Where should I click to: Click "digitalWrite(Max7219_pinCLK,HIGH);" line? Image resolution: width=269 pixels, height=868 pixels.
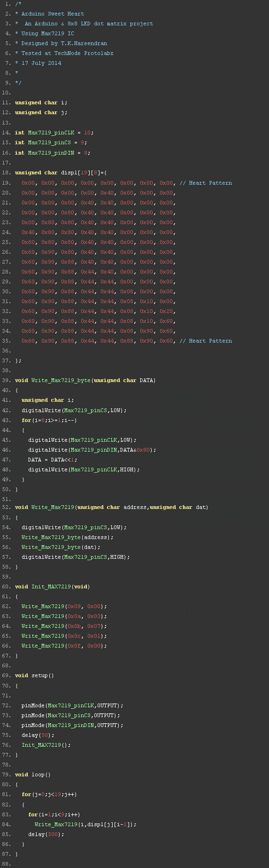pyautogui.click(x=84, y=469)
